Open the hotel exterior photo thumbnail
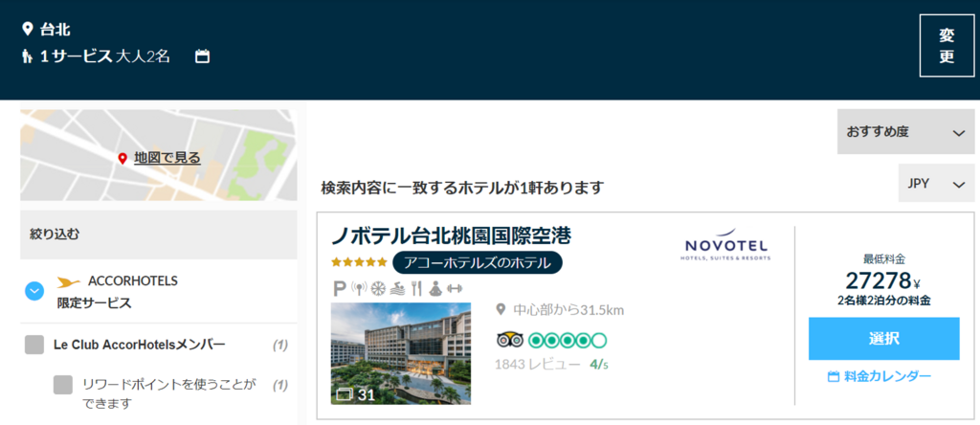This screenshot has width=980, height=425. click(x=401, y=354)
